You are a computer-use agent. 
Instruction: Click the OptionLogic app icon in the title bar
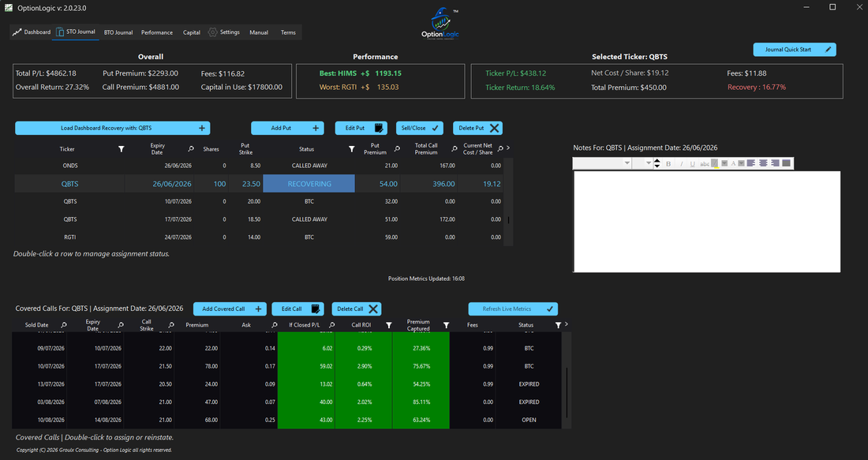coord(9,8)
